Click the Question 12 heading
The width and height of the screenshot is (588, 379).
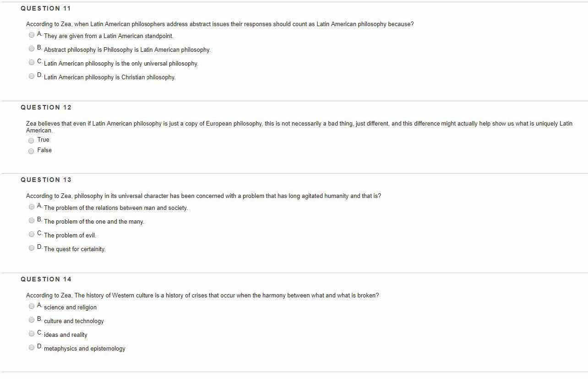[x=46, y=107]
